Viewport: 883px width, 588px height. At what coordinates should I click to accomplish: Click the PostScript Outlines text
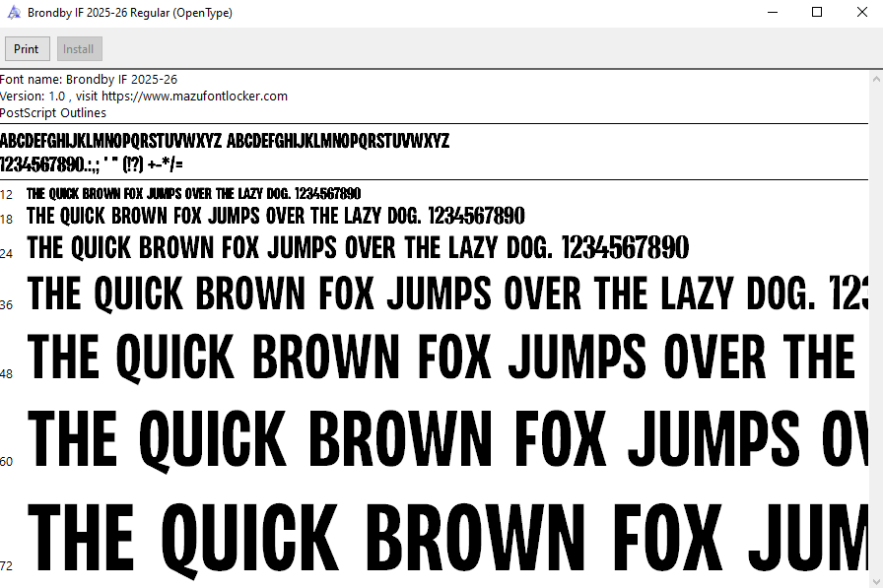[53, 112]
